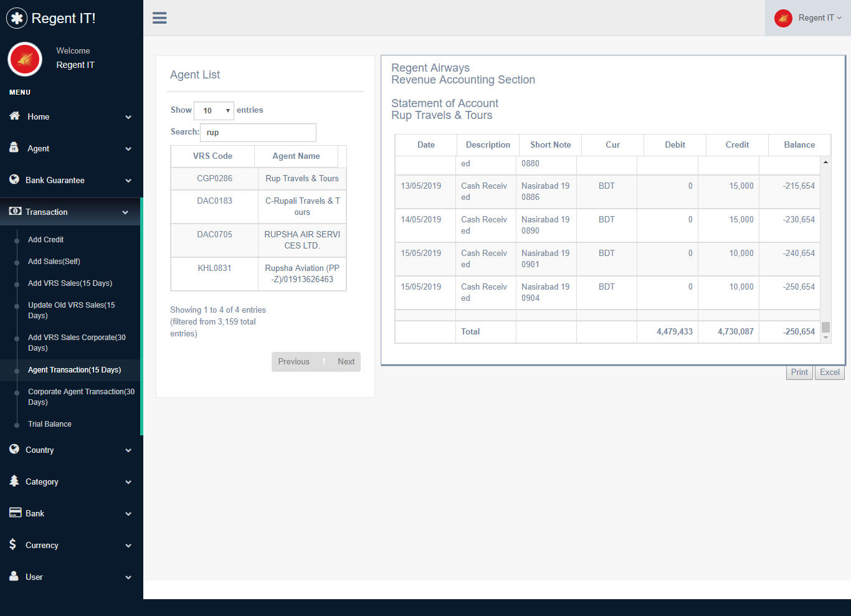Click the Bank credit card icon
The height and width of the screenshot is (616, 851).
point(15,513)
